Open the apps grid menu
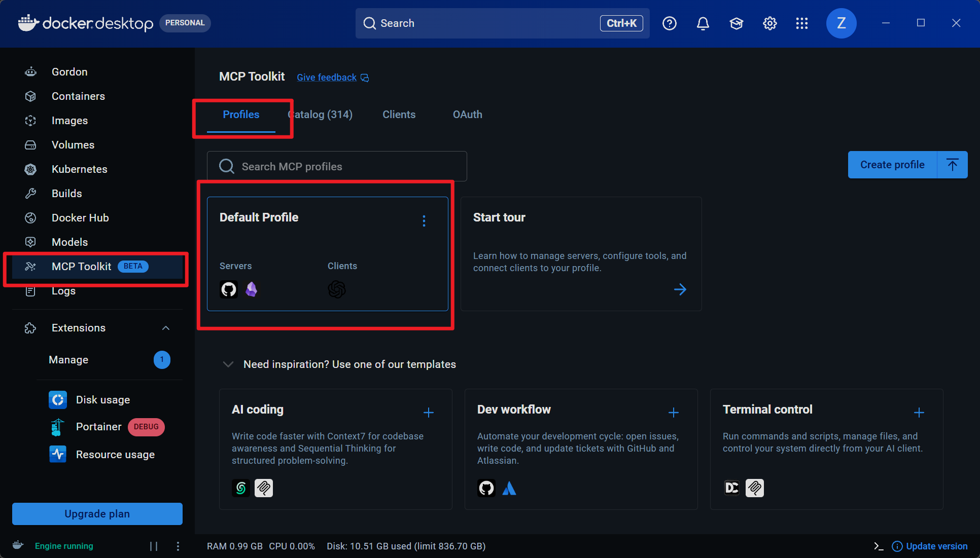Screen dimensions: 980x558 click(802, 23)
